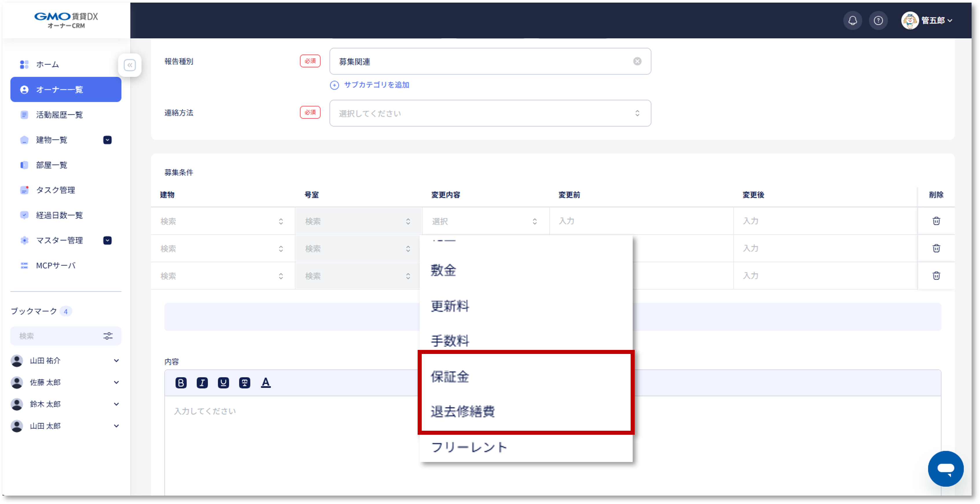Open the help question mark icon
Image resolution: width=980 pixels, height=504 pixels.
pyautogui.click(x=878, y=21)
